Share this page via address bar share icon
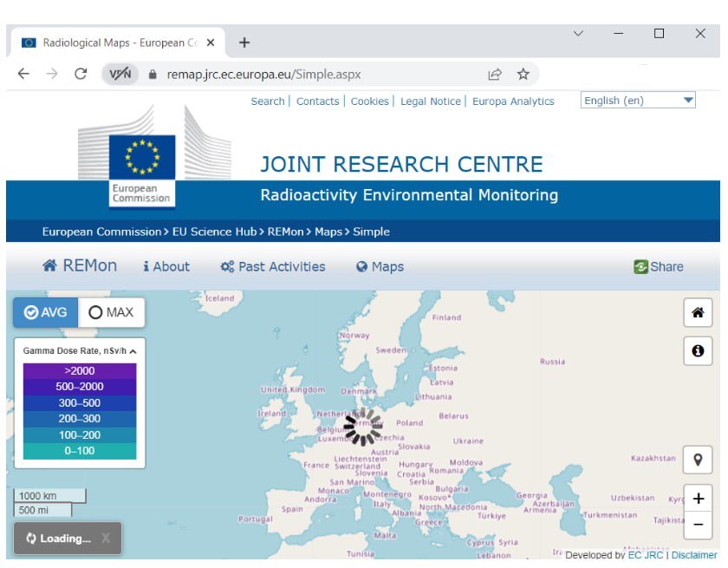This screenshot has width=728, height=568. [x=495, y=74]
